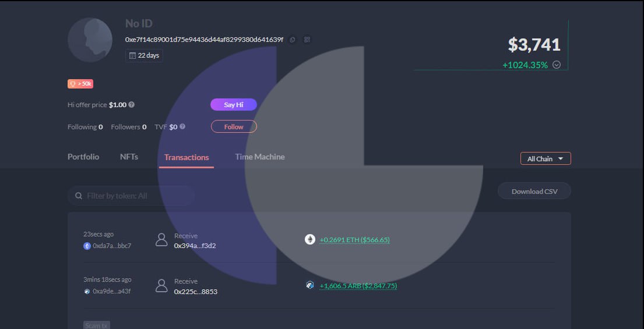The height and width of the screenshot is (329, 644).
Task: Click the sender user icon for 0x394a...f3d2
Action: tap(161, 240)
